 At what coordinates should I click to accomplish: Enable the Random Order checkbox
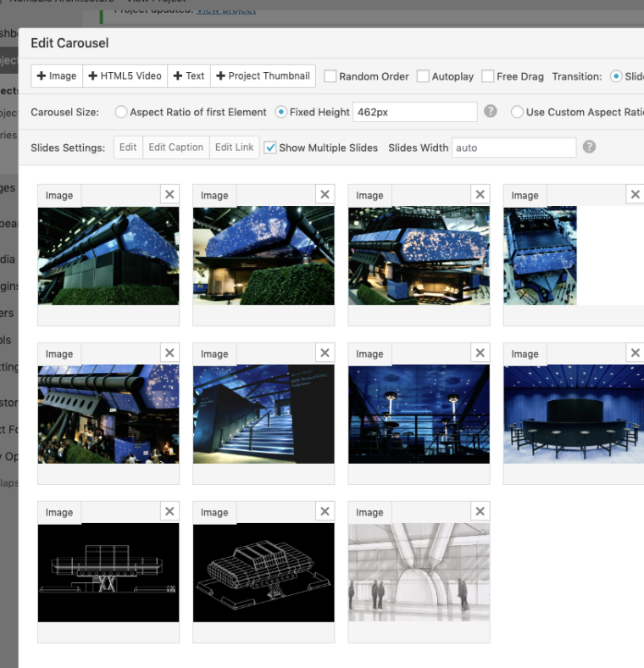[330, 76]
